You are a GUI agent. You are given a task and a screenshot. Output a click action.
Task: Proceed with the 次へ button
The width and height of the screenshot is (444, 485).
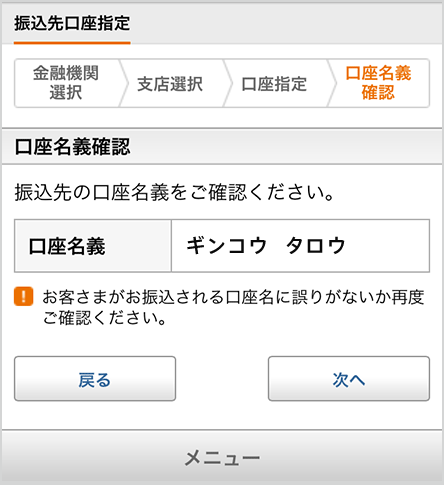[x=349, y=378]
